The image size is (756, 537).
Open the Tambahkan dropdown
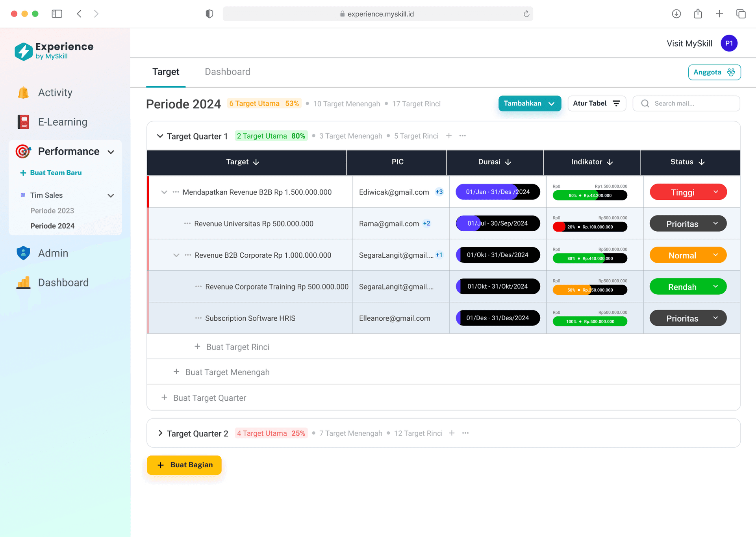pyautogui.click(x=529, y=103)
